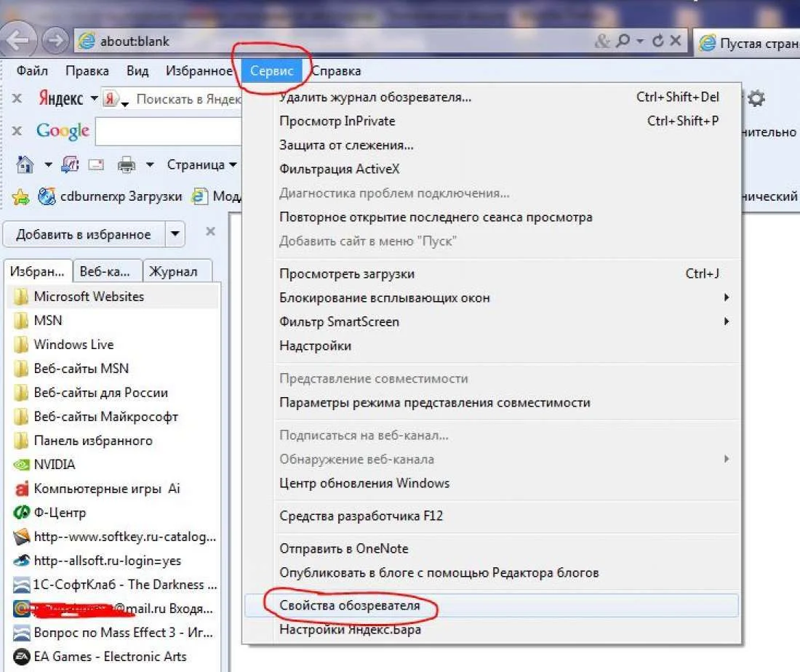Expand the Yandex logo dropdown arrow
The height and width of the screenshot is (672, 800).
pos(94,97)
